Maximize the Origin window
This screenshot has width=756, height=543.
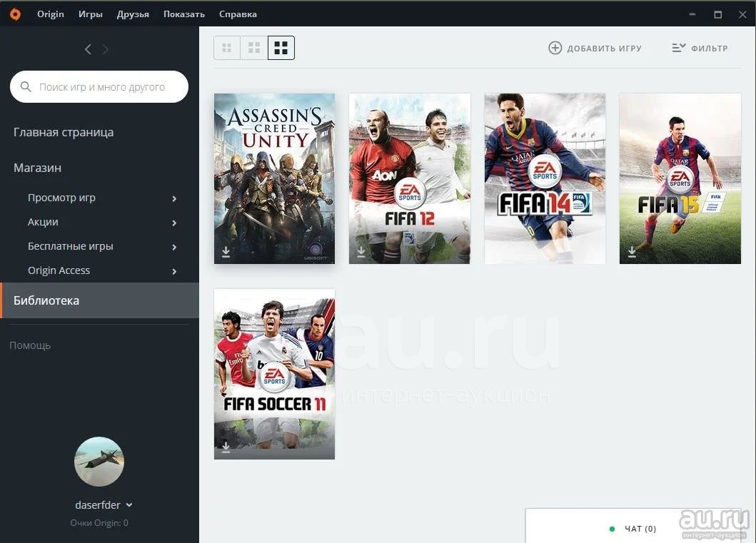click(718, 14)
